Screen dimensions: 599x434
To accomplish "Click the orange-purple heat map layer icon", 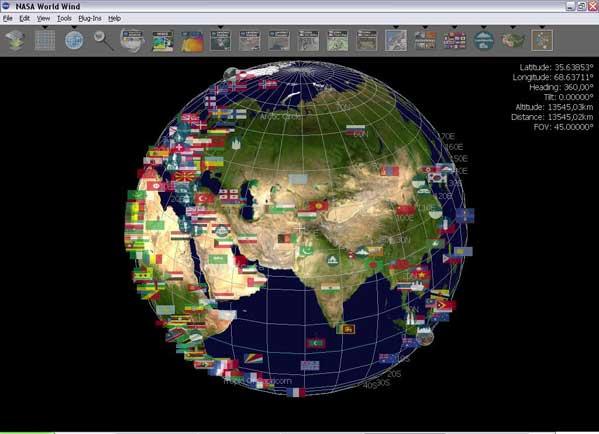I will [192, 41].
